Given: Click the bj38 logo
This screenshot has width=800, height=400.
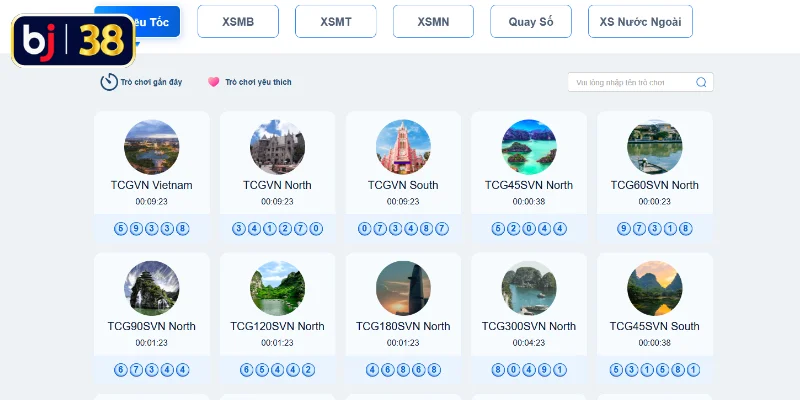Looking at the screenshot, I should (73, 41).
